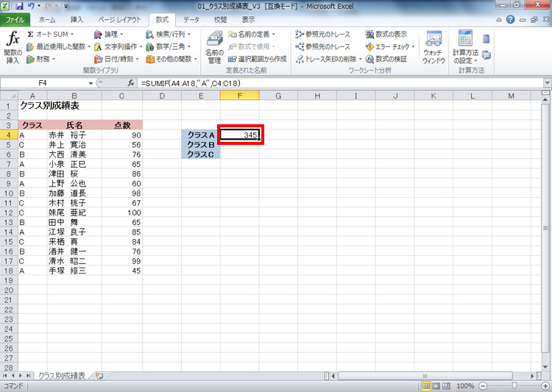
Task: Open 最近使用した関数 list
Action: click(x=58, y=46)
